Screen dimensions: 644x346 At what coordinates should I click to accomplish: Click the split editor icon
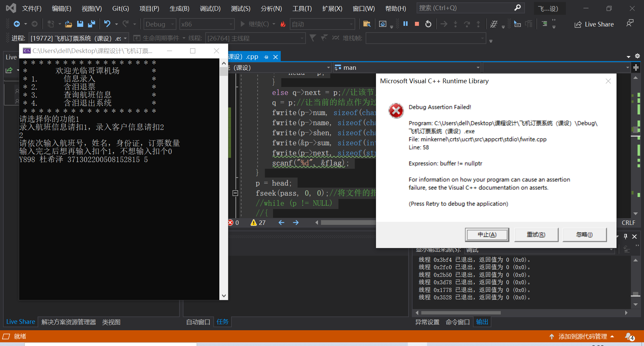[636, 67]
